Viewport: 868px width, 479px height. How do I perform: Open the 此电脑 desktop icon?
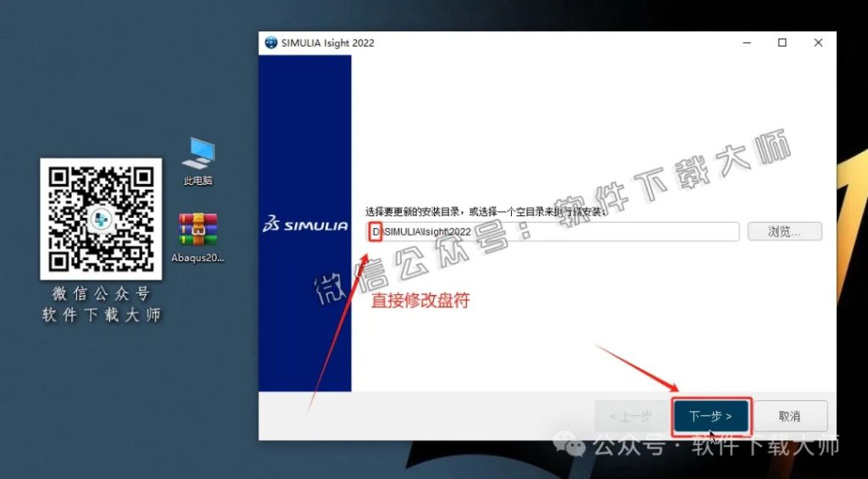click(x=198, y=161)
